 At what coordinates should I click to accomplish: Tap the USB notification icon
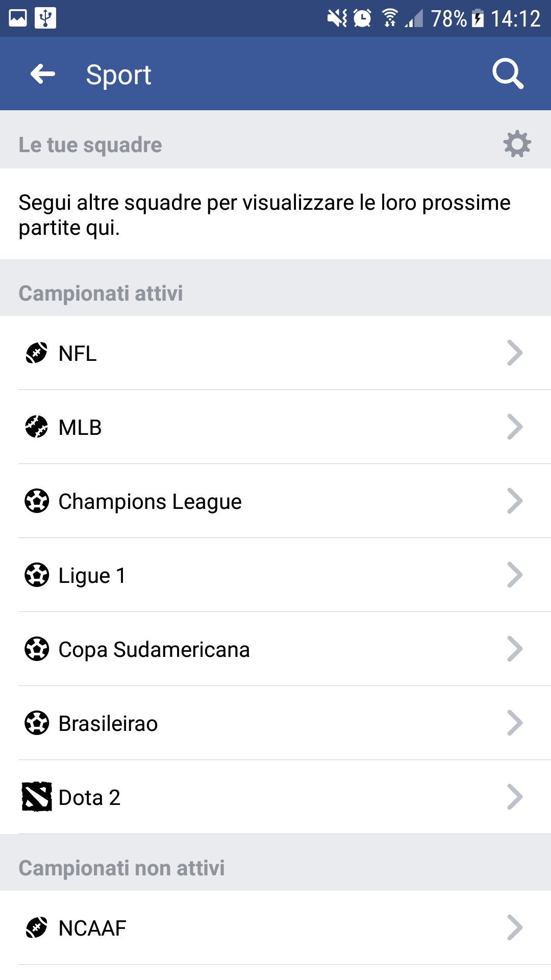(45, 18)
